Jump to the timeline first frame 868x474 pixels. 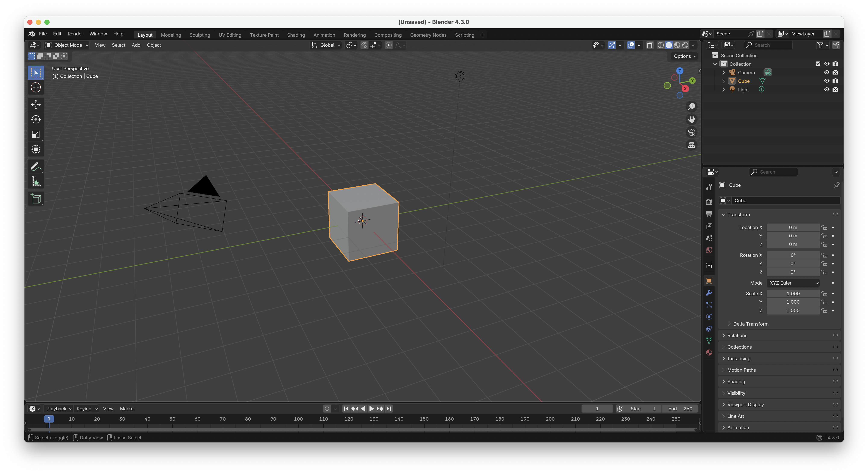pos(346,409)
